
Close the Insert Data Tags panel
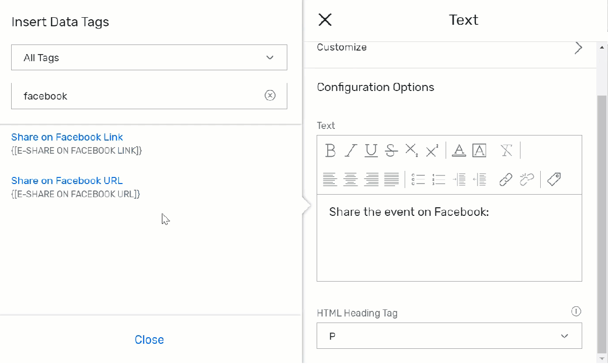tap(149, 340)
